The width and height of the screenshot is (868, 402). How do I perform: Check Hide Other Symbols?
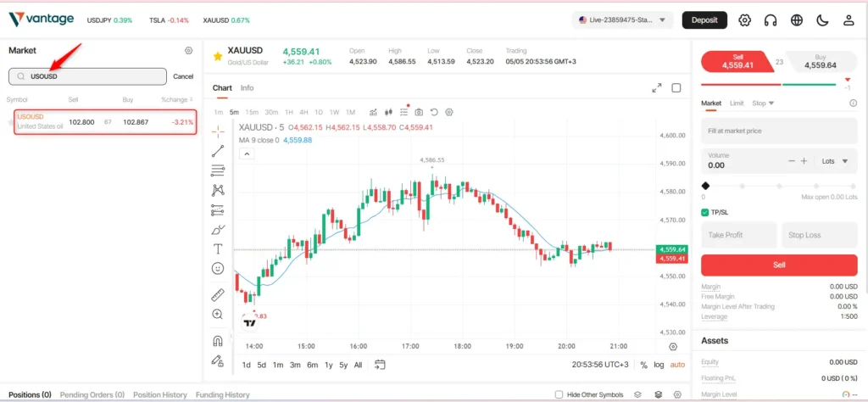click(x=559, y=395)
